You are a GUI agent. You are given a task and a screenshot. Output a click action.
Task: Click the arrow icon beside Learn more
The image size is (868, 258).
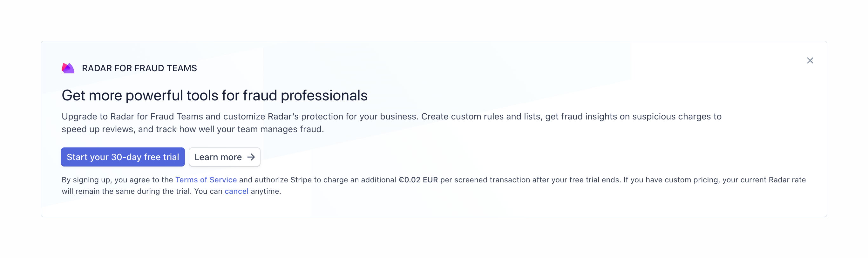(251, 157)
